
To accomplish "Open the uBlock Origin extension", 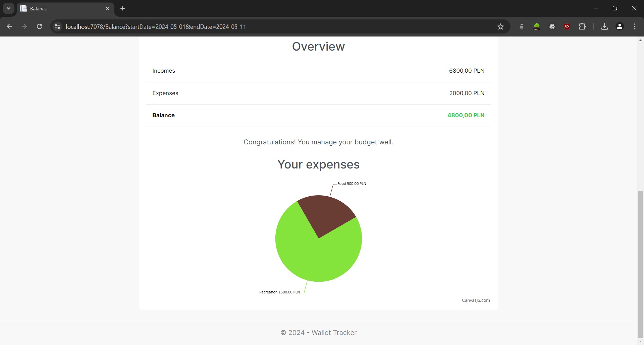I will [x=567, y=26].
